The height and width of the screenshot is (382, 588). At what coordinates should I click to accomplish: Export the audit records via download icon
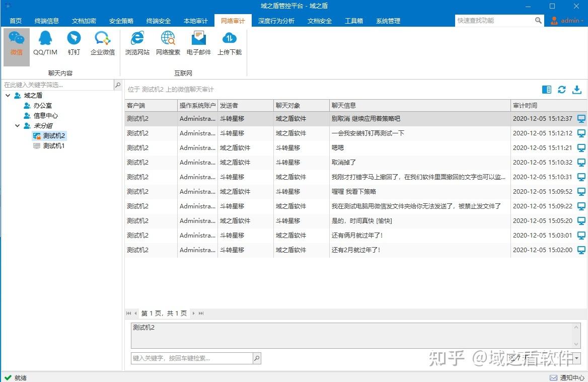click(577, 90)
